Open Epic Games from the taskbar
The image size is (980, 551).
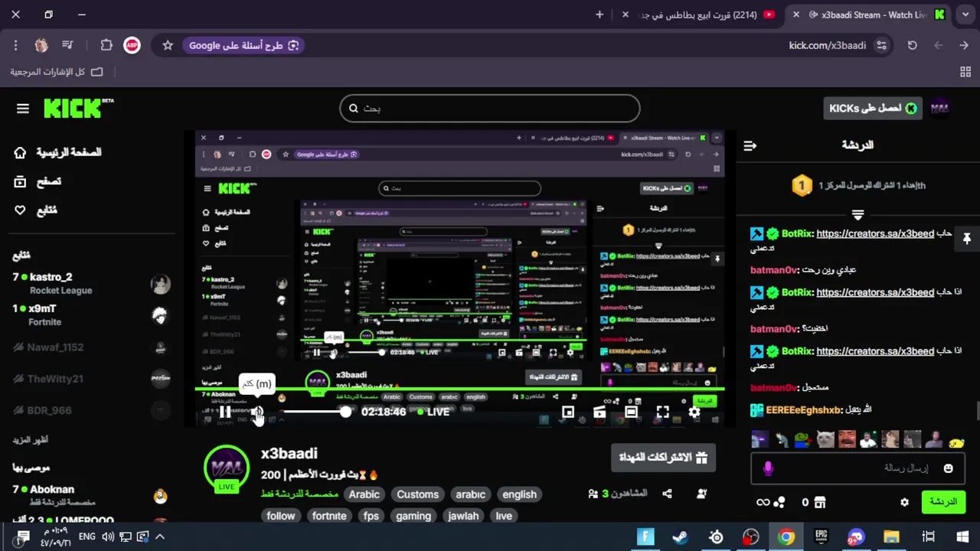821,537
